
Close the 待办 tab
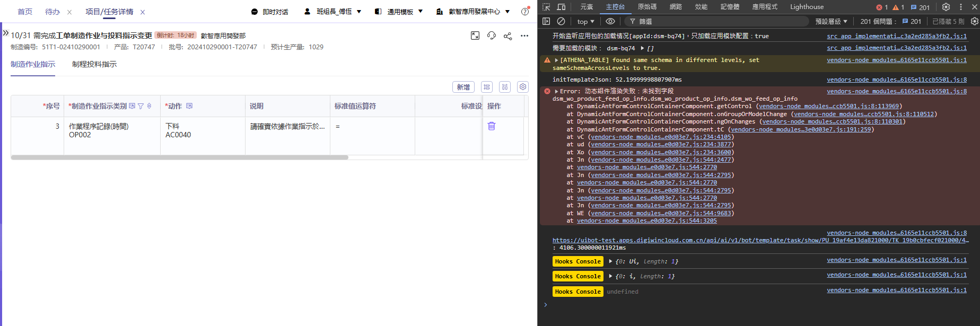coord(69,12)
